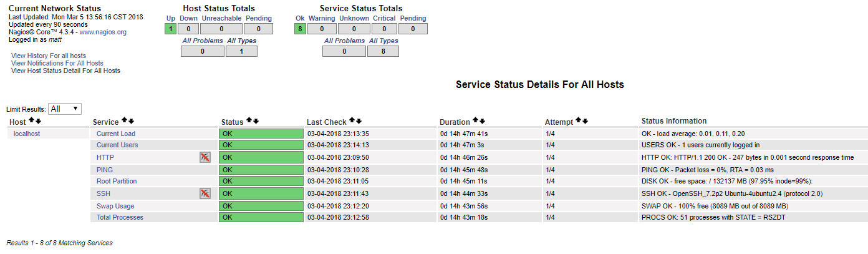868x254 pixels.
Task: Select Total Processes service link
Action: [x=120, y=217]
